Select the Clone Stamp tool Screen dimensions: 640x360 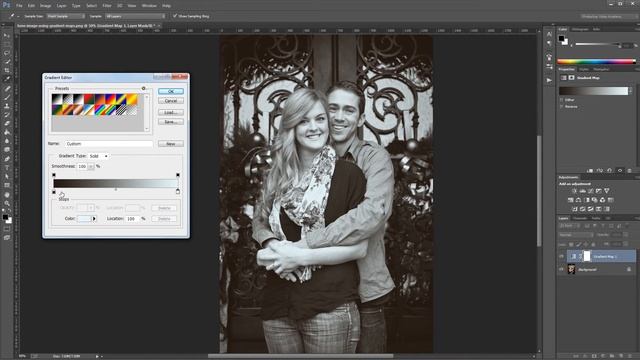coord(7,106)
